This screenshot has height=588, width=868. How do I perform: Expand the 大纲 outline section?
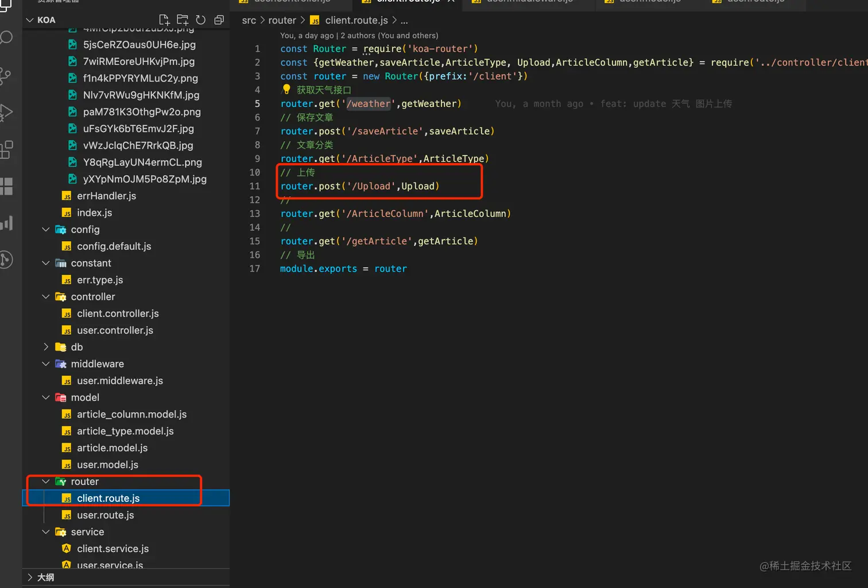click(30, 577)
